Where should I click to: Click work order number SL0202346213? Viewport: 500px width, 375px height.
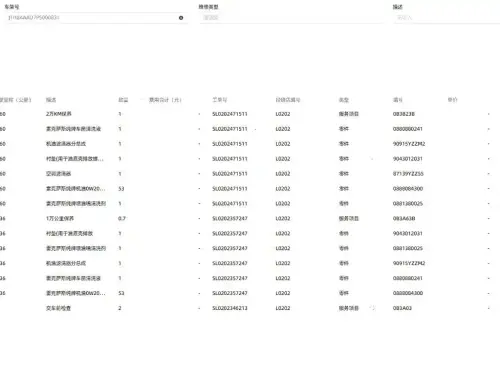click(230, 308)
